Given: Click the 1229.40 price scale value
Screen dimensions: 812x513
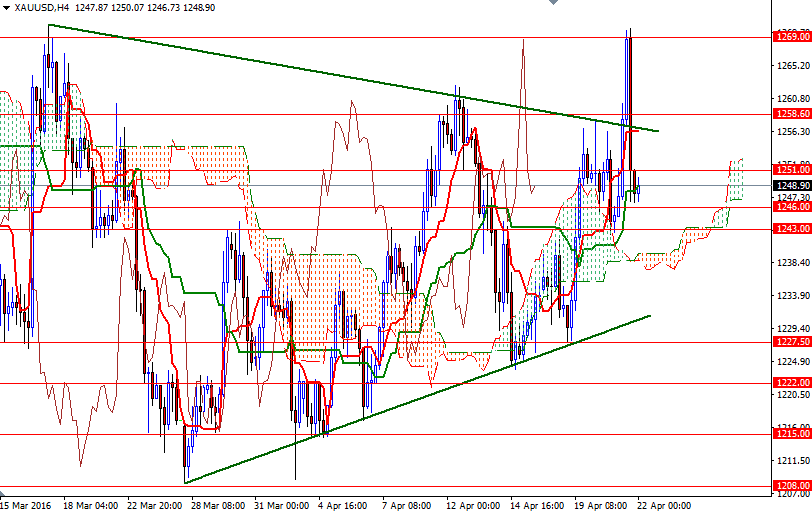Looking at the screenshot, I should [x=793, y=329].
